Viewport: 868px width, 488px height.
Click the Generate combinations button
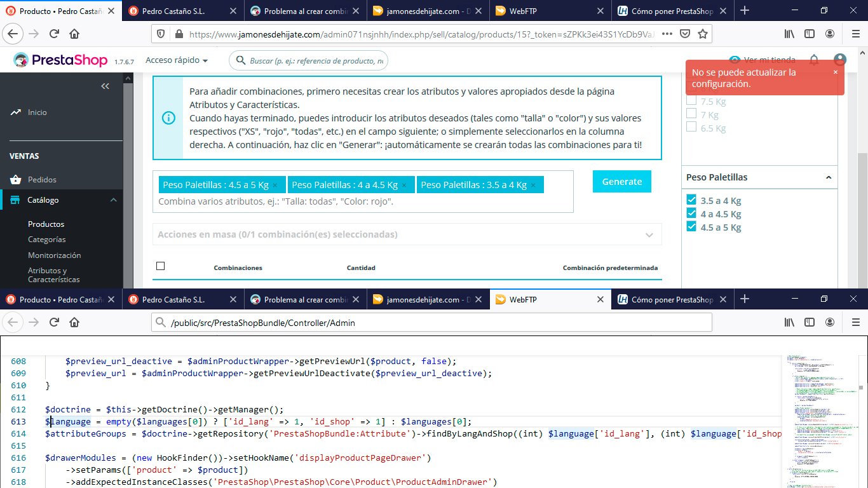[x=622, y=182]
